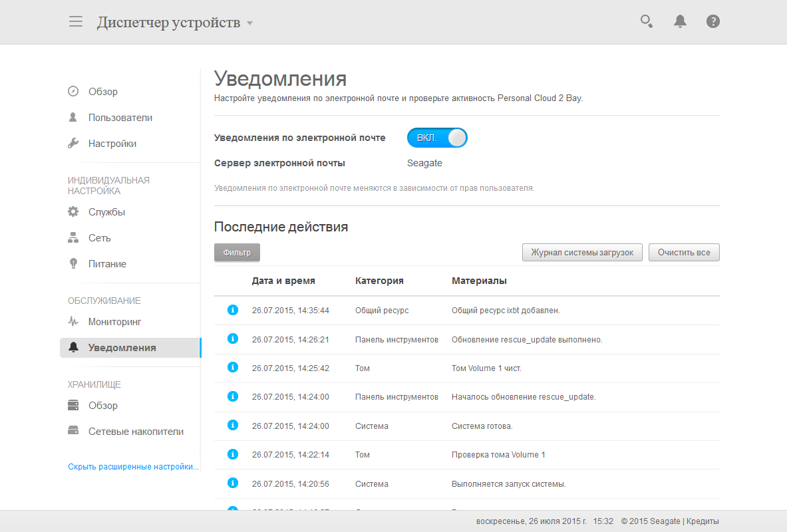This screenshot has width=787, height=532.
Task: Click info icon for 14:20:56 entry
Action: coord(233,483)
